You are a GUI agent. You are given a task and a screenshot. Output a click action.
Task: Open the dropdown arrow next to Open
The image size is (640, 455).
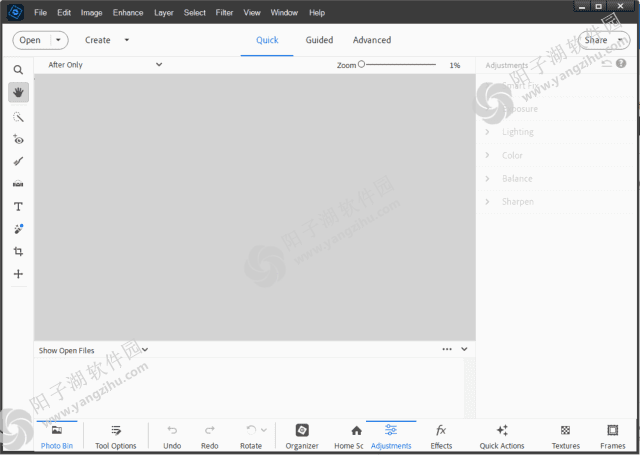[x=58, y=40]
